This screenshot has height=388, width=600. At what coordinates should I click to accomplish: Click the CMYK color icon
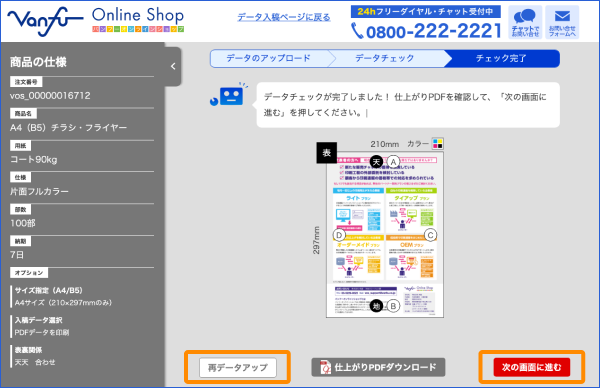click(437, 143)
